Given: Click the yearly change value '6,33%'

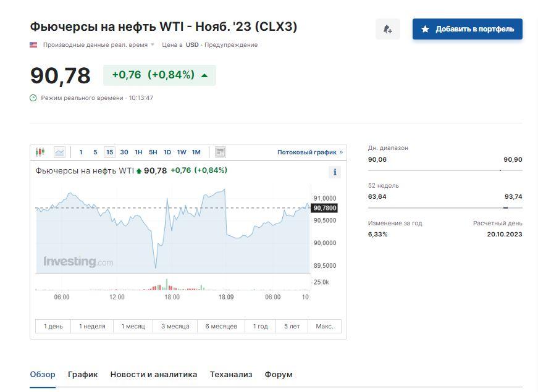Looking at the screenshot, I should click(378, 234).
